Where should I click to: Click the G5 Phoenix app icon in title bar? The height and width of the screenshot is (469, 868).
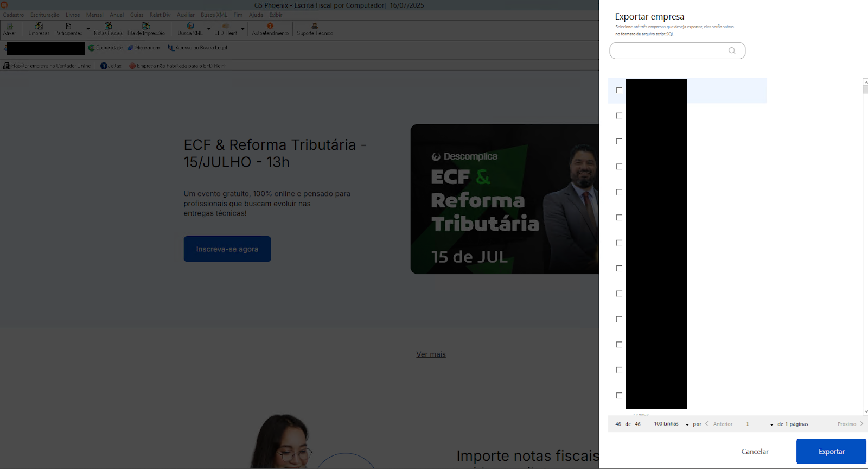click(4, 5)
